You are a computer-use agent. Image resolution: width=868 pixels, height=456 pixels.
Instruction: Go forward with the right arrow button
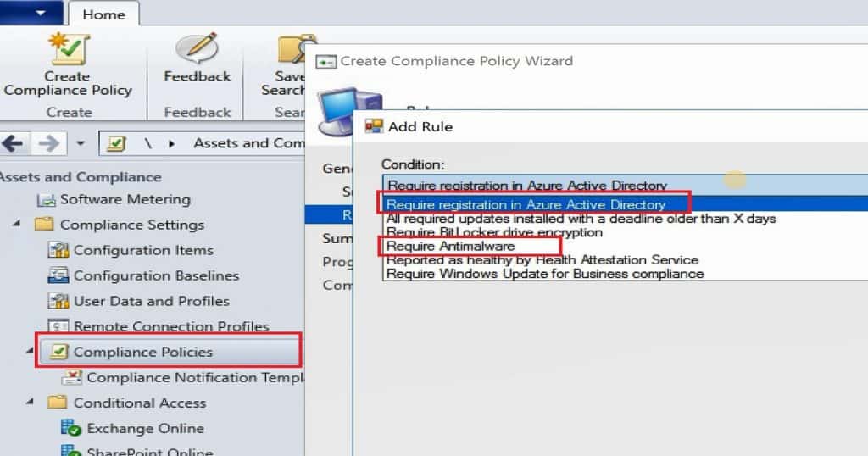point(48,144)
